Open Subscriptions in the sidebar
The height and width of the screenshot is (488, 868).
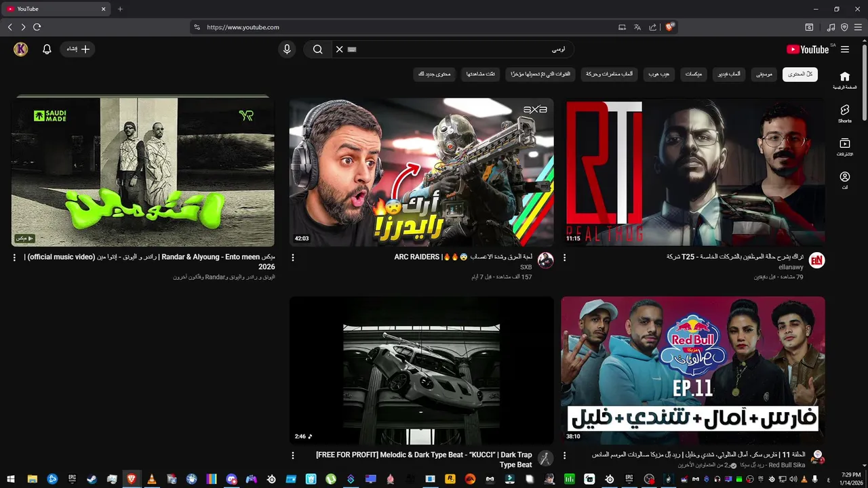(845, 147)
